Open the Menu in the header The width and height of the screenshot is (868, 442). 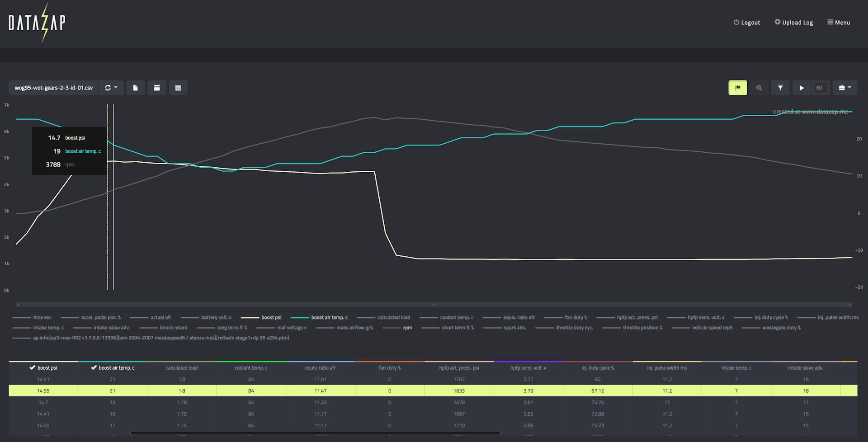(x=839, y=23)
